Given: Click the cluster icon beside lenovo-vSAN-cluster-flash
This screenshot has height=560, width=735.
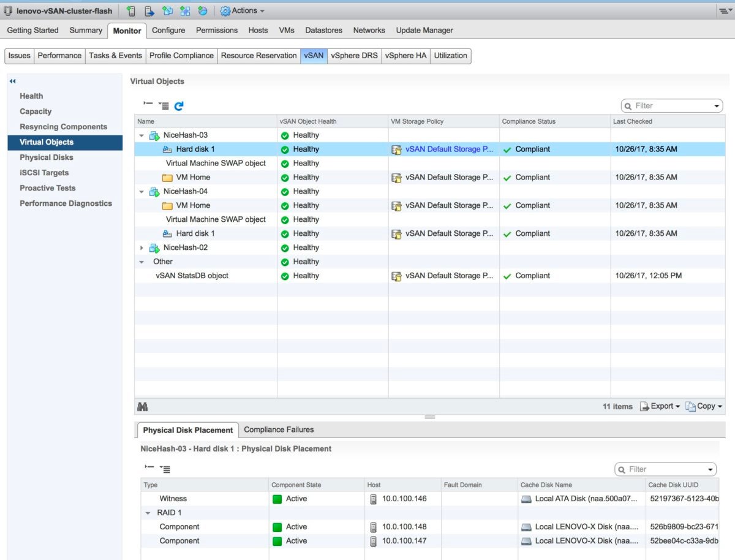Looking at the screenshot, I should 8,10.
